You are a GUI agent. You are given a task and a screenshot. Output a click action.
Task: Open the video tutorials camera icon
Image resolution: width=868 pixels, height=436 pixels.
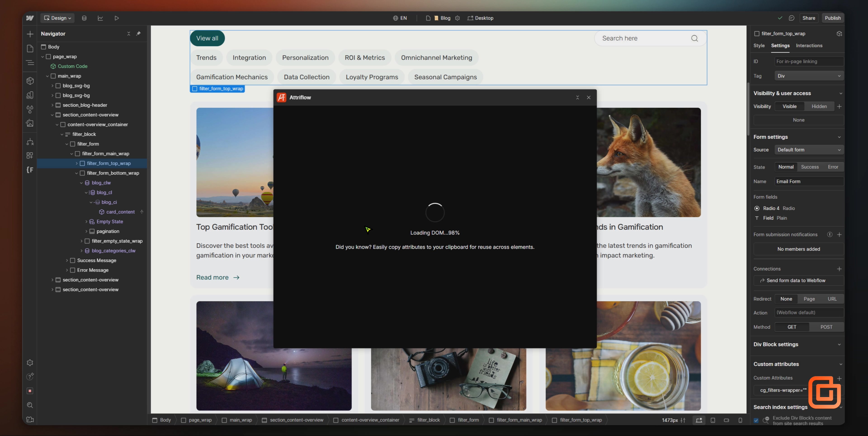coord(30,419)
